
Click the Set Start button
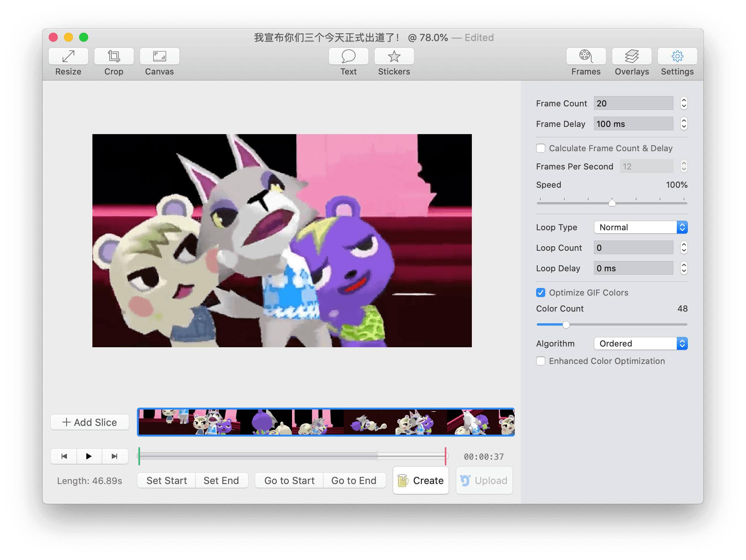coord(166,480)
